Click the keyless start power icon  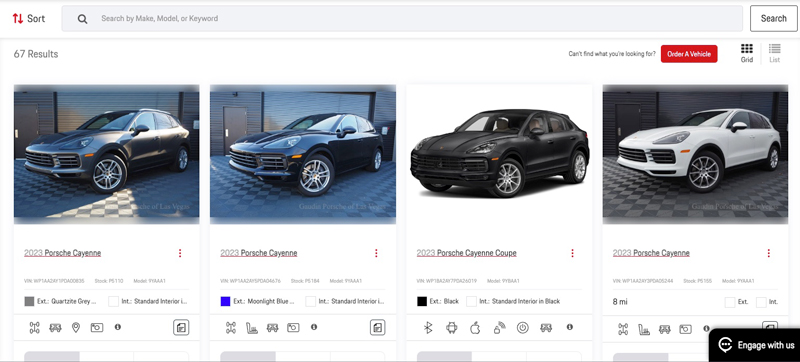click(x=522, y=328)
